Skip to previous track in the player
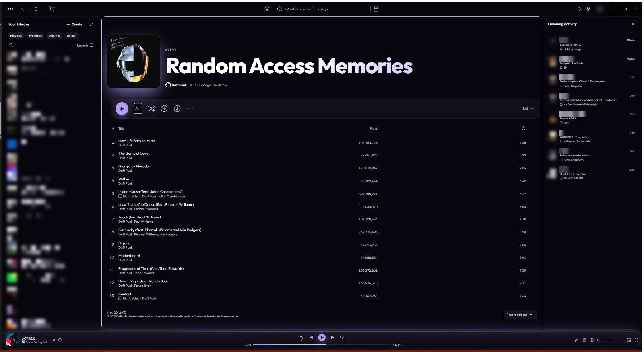 311,338
